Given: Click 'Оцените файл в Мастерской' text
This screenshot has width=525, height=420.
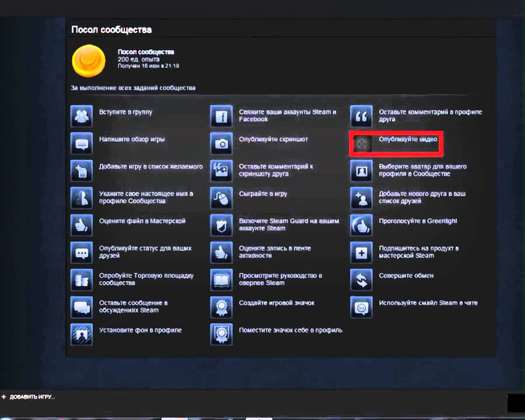Looking at the screenshot, I should coord(142,221).
